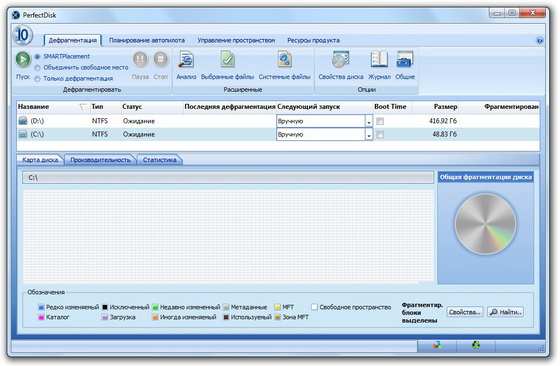Select Объединить свободное место radio option
This screenshot has width=560, height=366.
coord(37,67)
